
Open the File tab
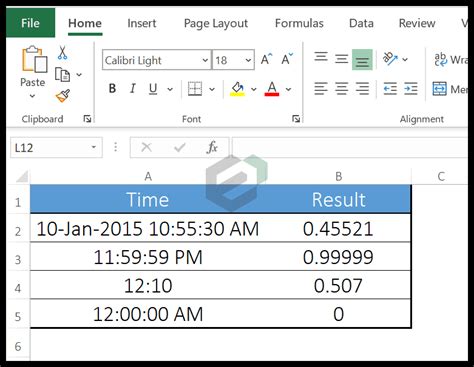tap(30, 23)
